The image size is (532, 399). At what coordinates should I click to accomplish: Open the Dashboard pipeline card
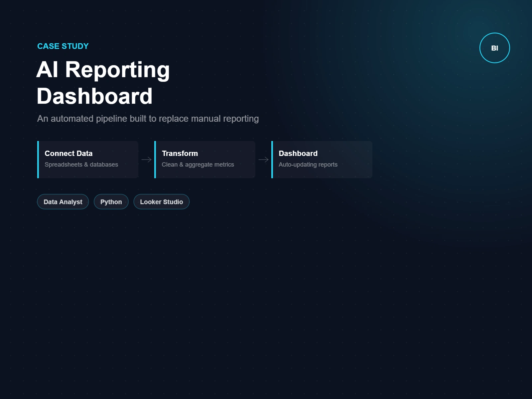click(x=322, y=160)
